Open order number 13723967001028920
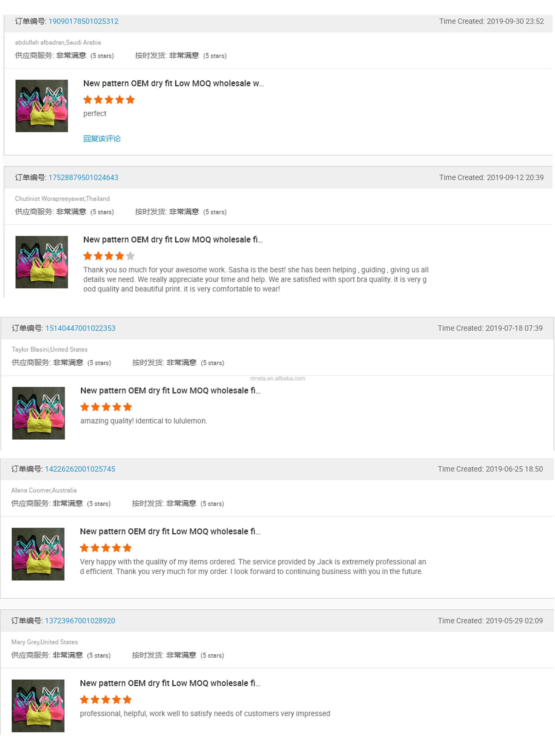The image size is (555, 756). [x=80, y=621]
